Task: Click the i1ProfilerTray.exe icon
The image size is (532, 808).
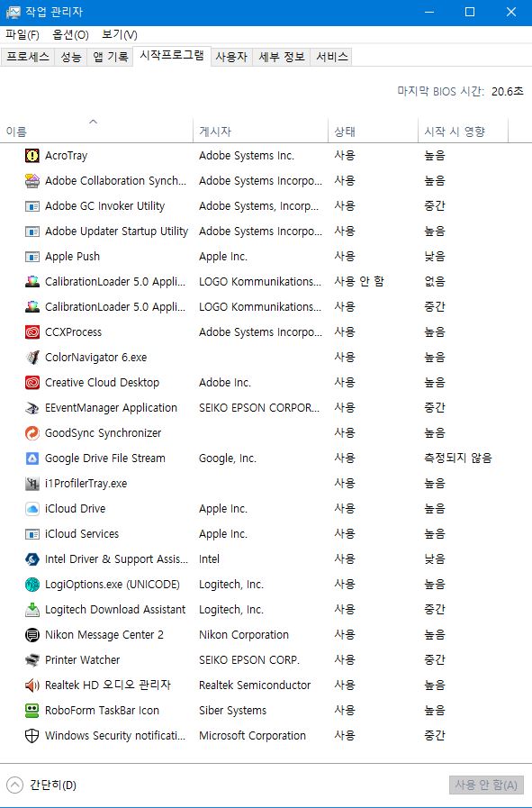Action: click(32, 484)
